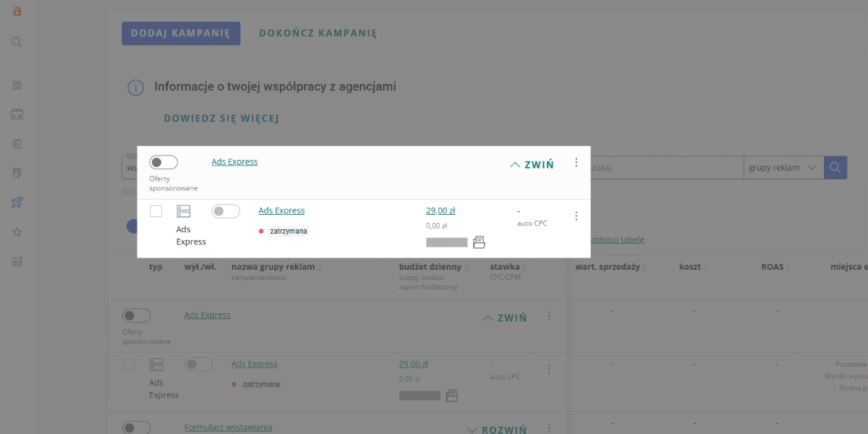Click the wył./wł. column header
This screenshot has width=868, height=434.
[200, 267]
